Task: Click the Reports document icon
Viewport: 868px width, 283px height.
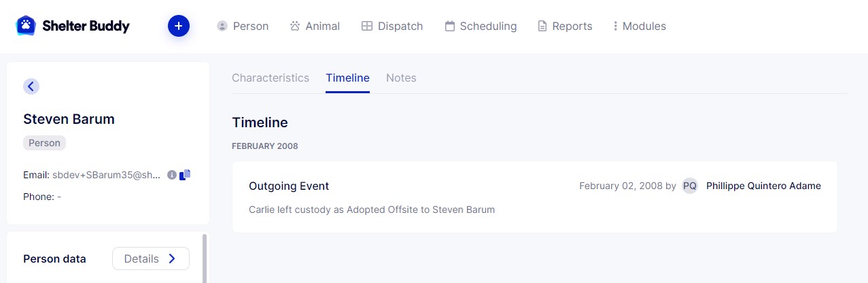Action: (542, 26)
